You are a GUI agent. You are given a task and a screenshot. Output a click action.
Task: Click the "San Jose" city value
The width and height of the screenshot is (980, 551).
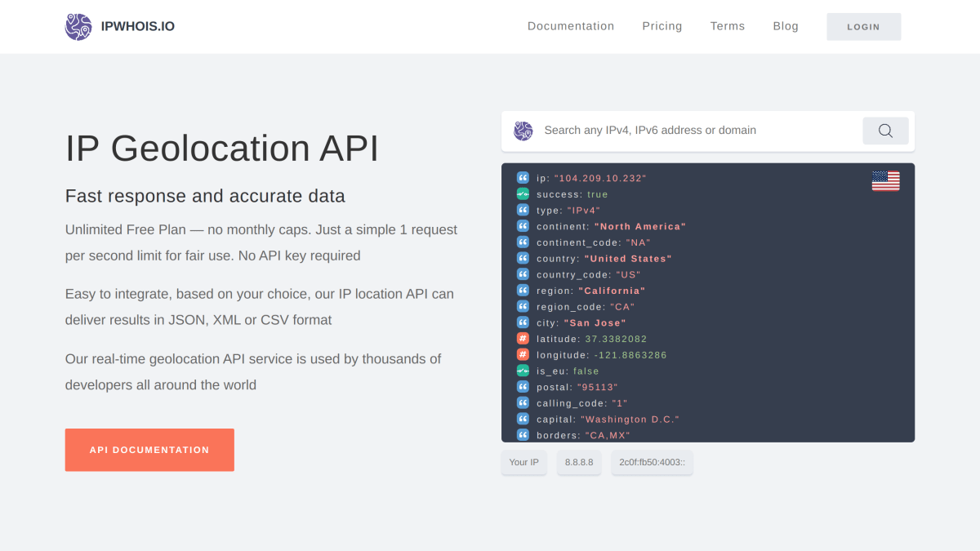click(x=595, y=322)
